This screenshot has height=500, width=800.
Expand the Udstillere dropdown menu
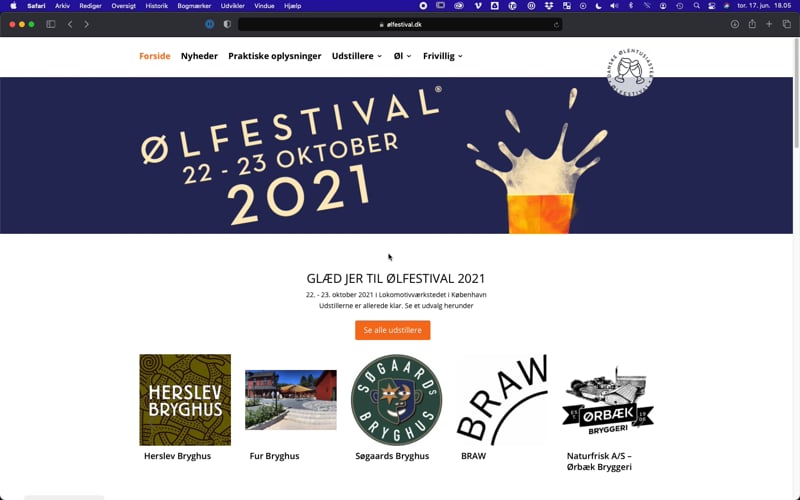[357, 56]
